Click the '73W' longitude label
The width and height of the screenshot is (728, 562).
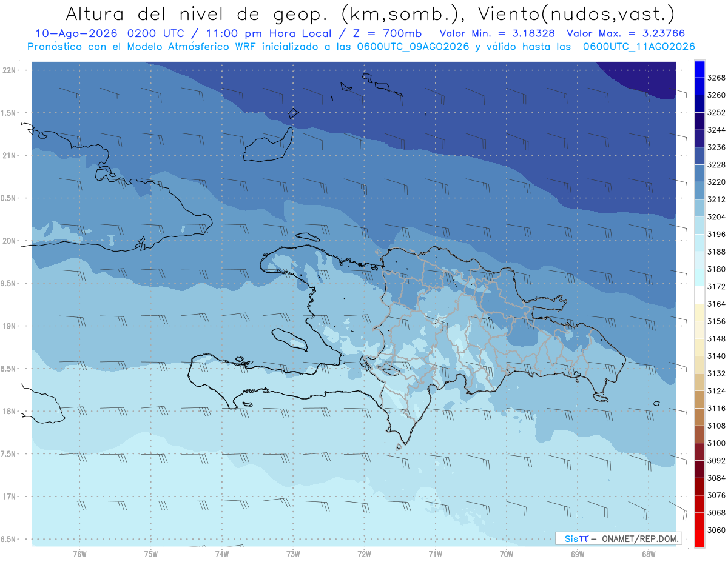(293, 554)
